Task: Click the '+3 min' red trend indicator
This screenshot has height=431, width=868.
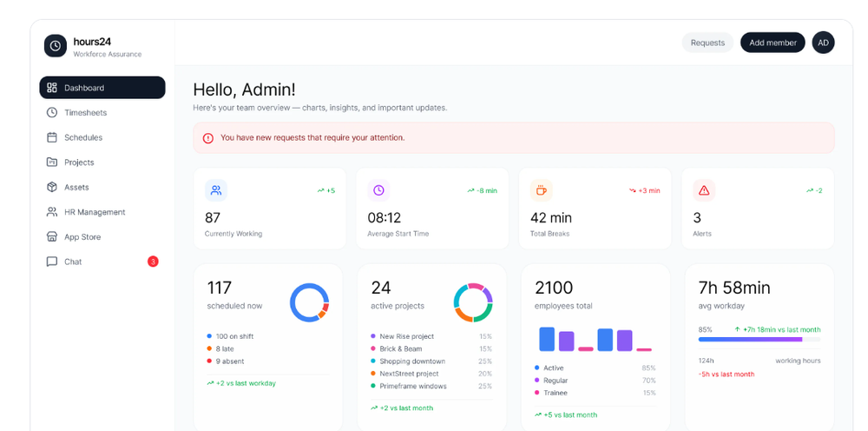Action: tap(645, 190)
